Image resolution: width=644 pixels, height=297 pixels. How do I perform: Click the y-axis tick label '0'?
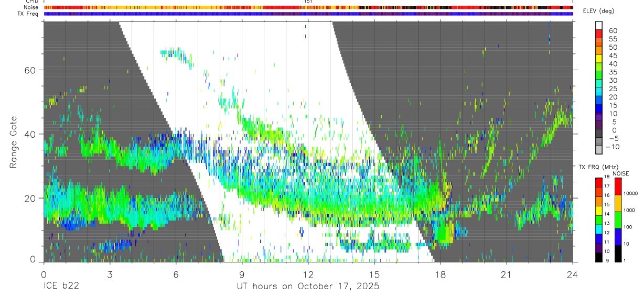[x=34, y=260]
